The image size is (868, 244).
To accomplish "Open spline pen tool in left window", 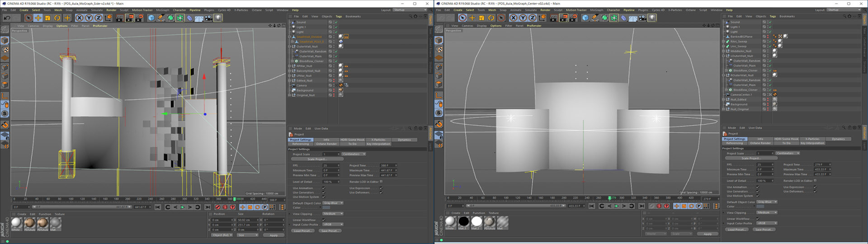I will click(161, 18).
